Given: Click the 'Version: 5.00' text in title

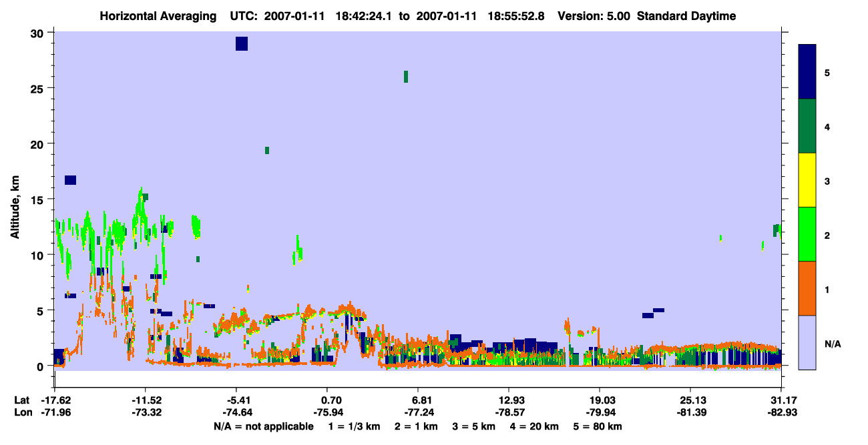Looking at the screenshot, I should point(593,16).
